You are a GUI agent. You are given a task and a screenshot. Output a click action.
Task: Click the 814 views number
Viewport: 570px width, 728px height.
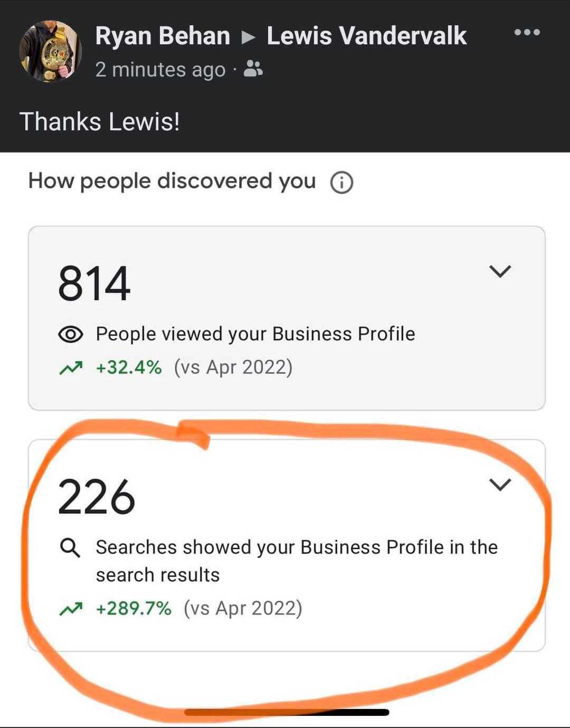tap(94, 284)
